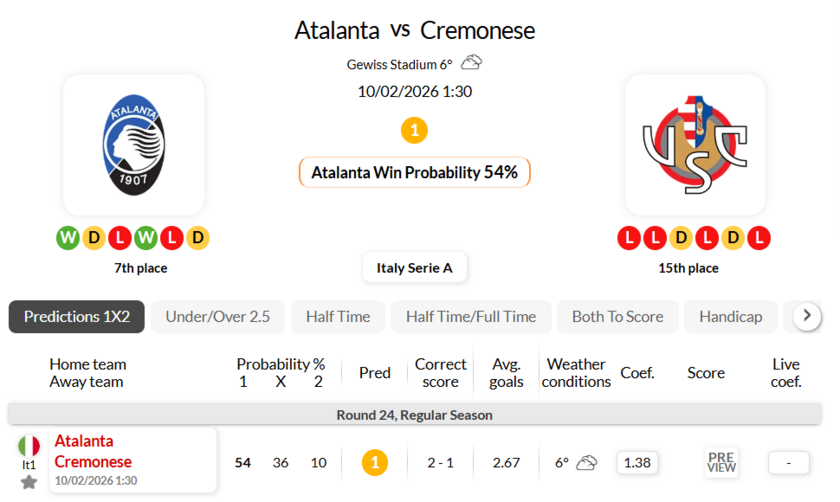Click Atalanta's green W form badge

pos(68,238)
